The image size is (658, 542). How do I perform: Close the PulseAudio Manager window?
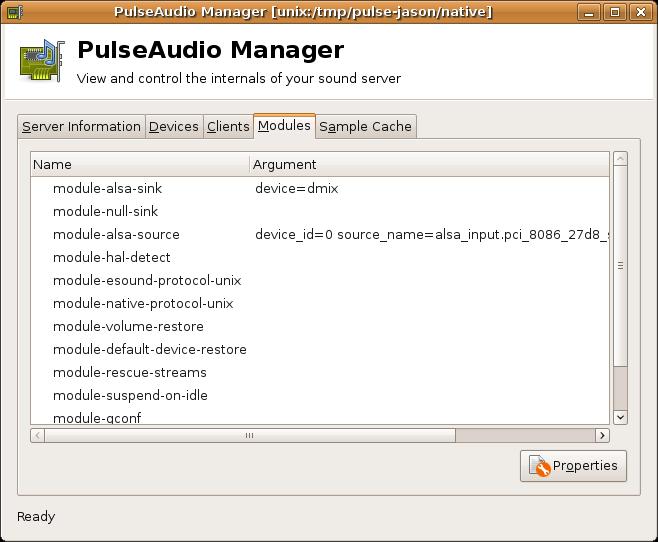tap(640, 12)
